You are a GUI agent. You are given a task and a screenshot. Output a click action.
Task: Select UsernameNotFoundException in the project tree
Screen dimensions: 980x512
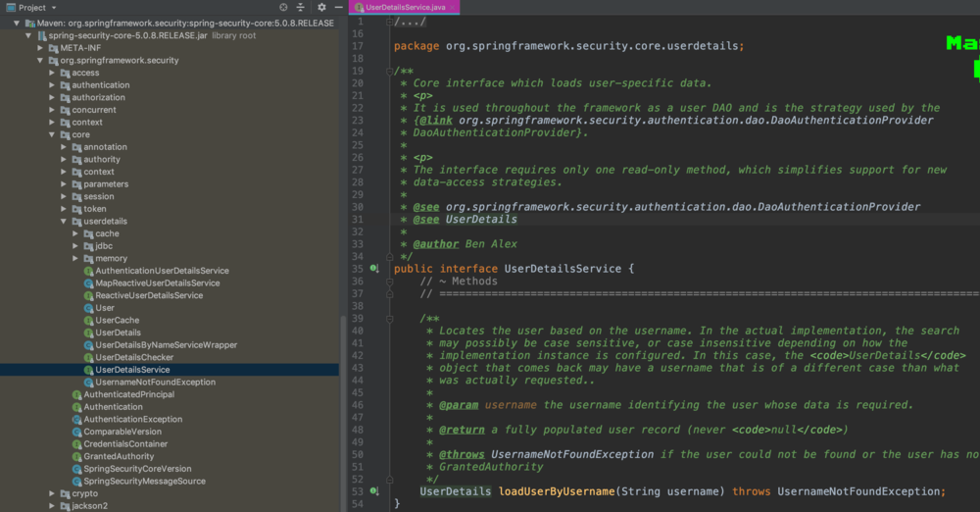pyautogui.click(x=155, y=382)
